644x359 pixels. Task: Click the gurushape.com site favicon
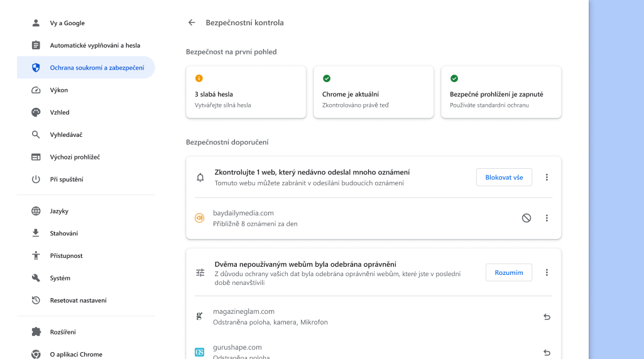tap(199, 352)
